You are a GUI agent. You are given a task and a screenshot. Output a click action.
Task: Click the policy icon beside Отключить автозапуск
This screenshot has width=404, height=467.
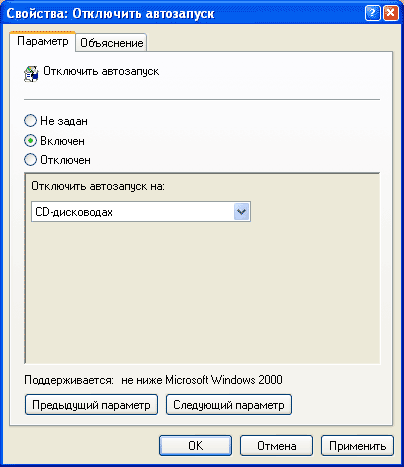pos(31,74)
